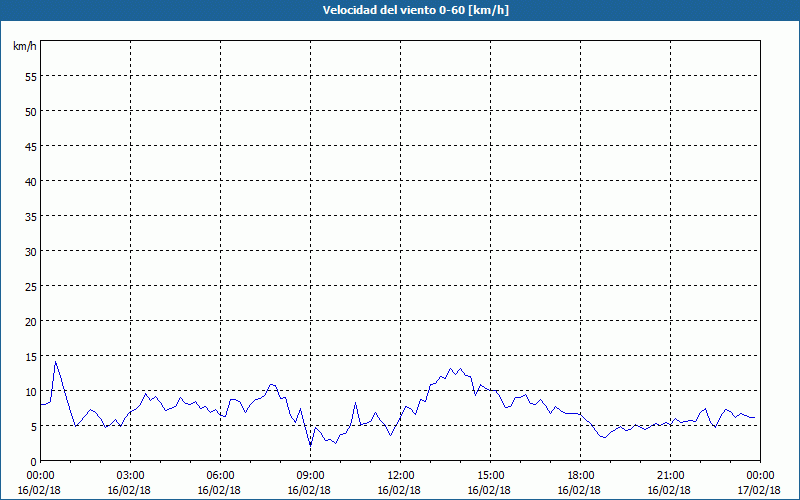Viewport: 800px width, 500px height.
Task: Select the 0 value on the vertical axis
Action: click(34, 462)
